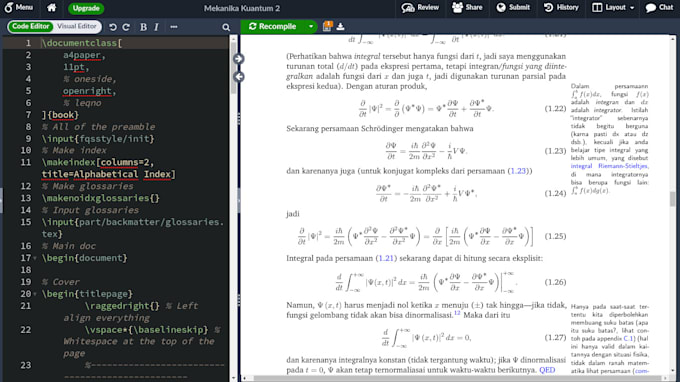This screenshot has width=680, height=382.
Task: Click the makenoidxglossaries line 13
Action: [101, 198]
